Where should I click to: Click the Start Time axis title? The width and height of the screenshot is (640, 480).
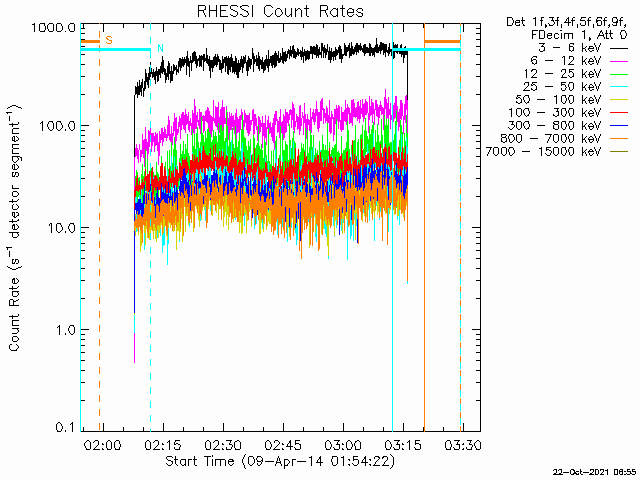pos(280,462)
